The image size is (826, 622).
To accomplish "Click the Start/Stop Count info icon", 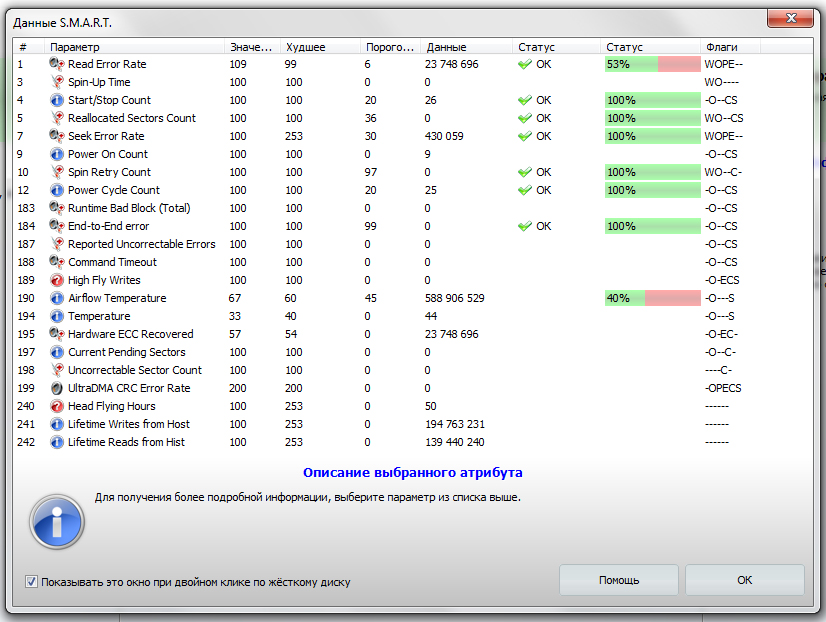I will pos(57,100).
